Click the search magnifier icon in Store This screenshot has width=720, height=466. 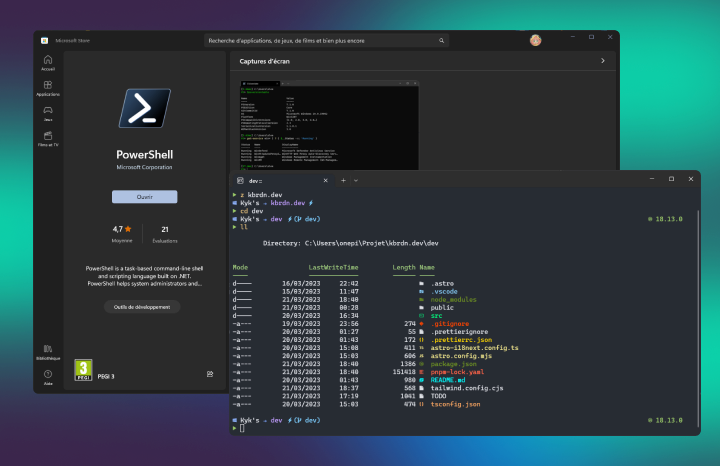pyautogui.click(x=441, y=40)
